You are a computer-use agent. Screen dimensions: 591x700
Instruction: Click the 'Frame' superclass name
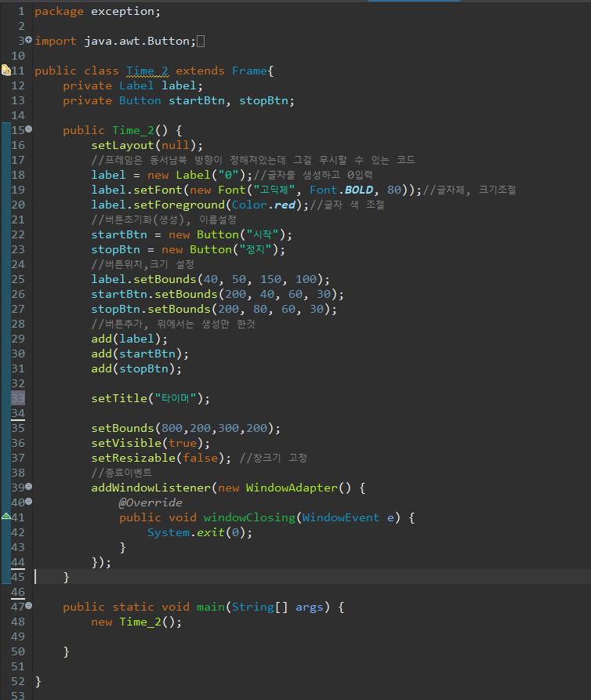[x=250, y=71]
